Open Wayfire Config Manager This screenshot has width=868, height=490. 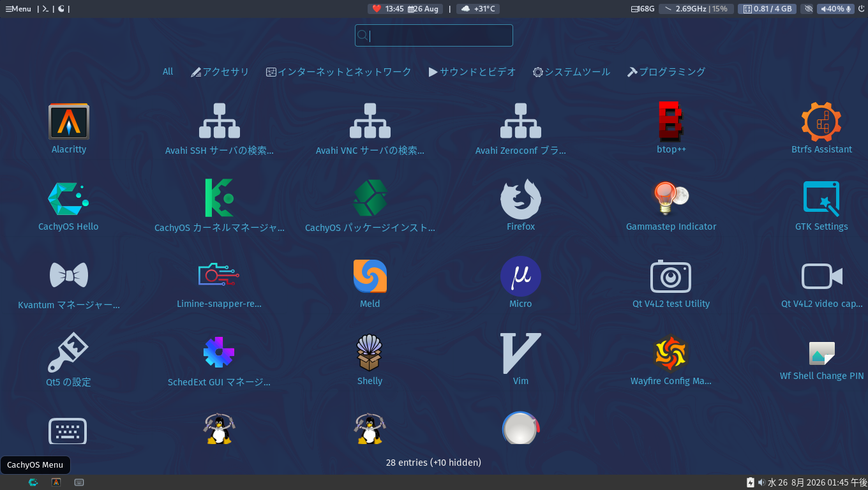click(x=671, y=360)
